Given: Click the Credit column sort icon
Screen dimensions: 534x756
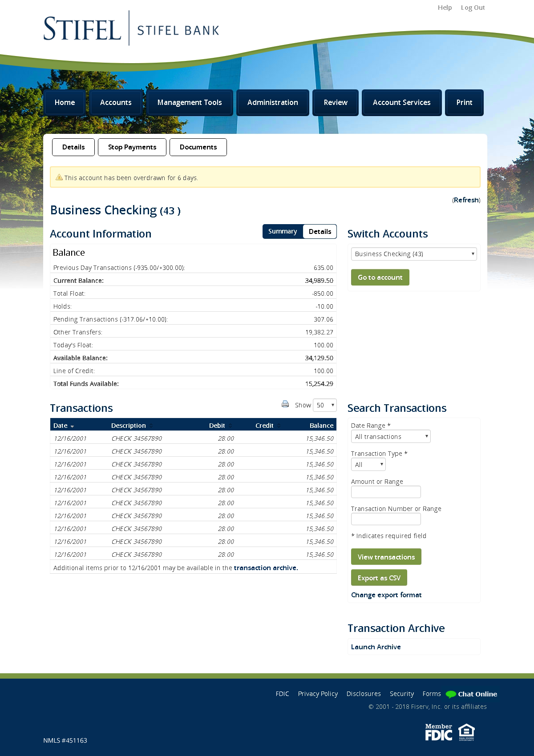Looking at the screenshot, I should (x=279, y=426).
